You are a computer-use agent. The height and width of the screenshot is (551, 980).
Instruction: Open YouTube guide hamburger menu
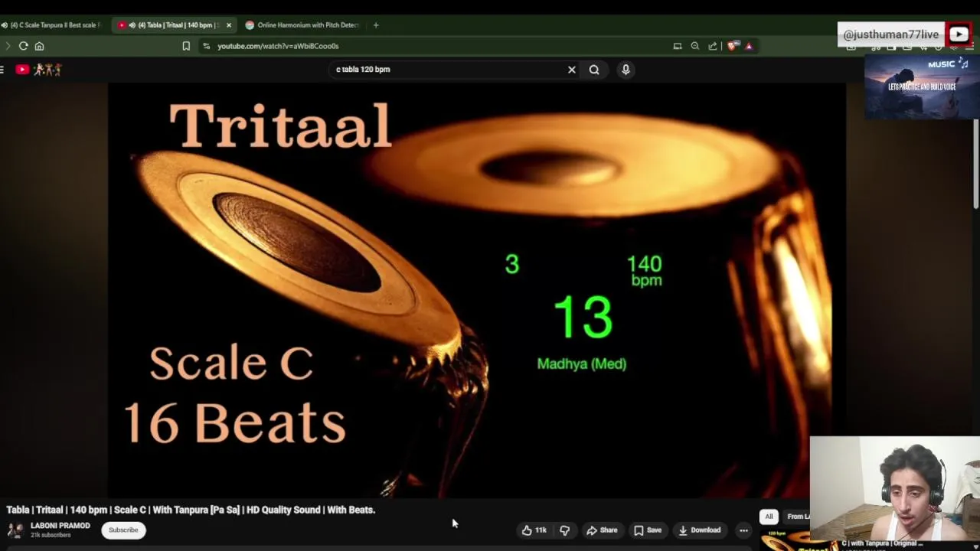[2, 70]
